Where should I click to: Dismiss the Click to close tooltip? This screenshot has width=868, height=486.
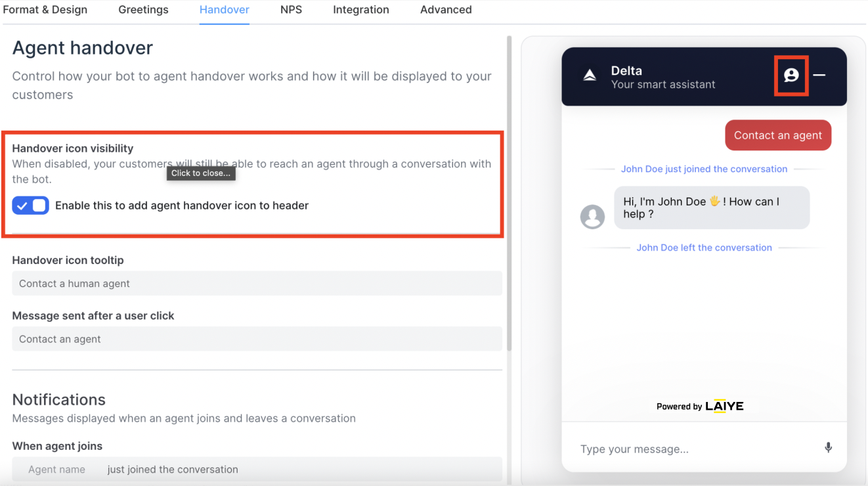(201, 173)
